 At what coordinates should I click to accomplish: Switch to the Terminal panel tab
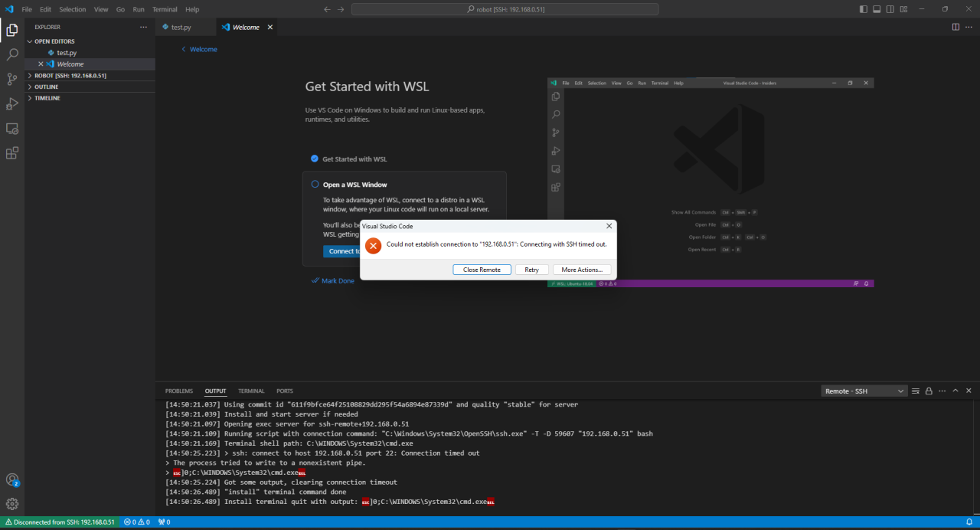[x=251, y=391]
